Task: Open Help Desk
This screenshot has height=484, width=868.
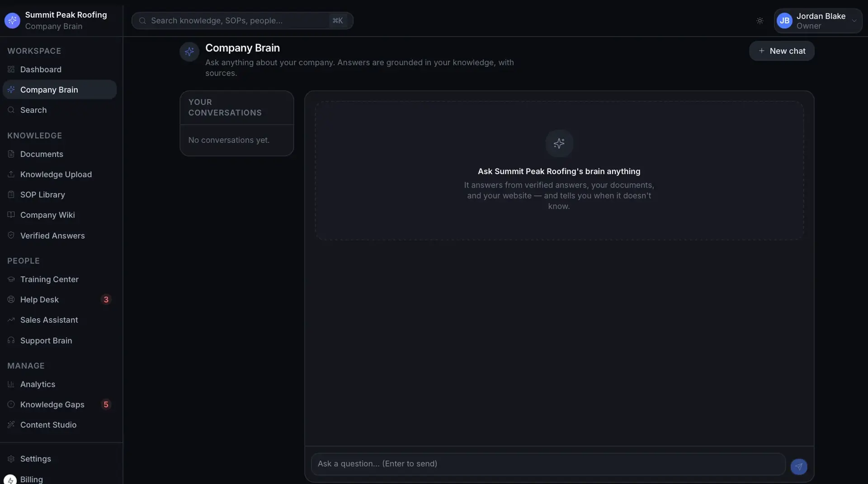Action: pos(60,299)
